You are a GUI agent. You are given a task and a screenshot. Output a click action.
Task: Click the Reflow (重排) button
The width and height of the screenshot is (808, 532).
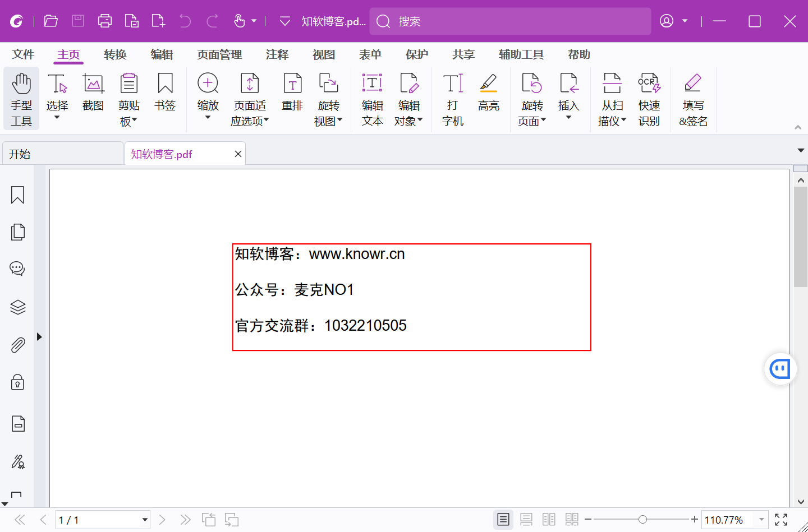point(292,92)
